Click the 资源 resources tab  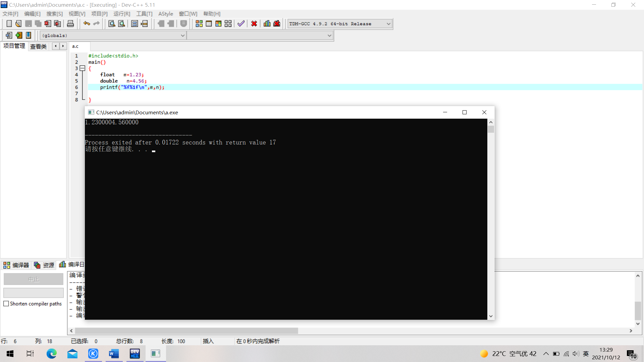[x=44, y=265]
